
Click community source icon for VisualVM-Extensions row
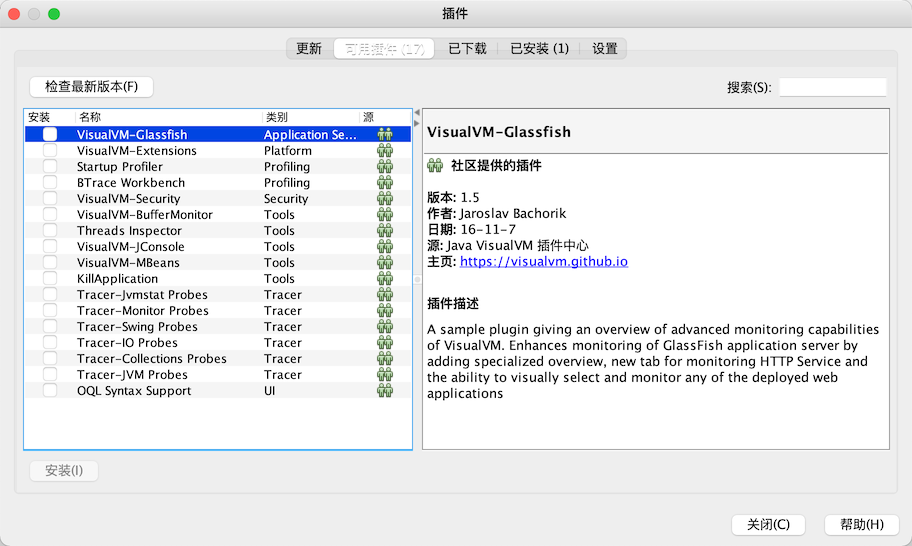coord(384,151)
